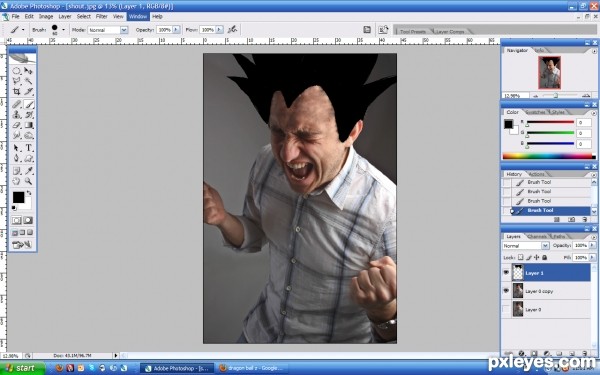Select the Path Selection tool

[x=16, y=148]
